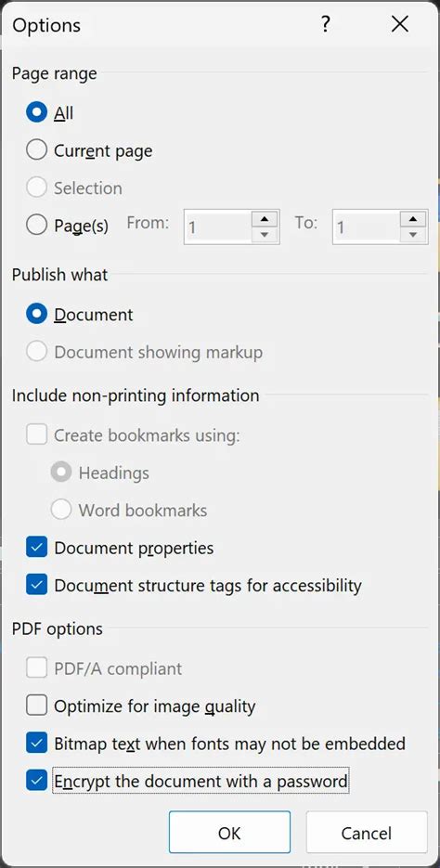Confirm settings with the OK button

(x=229, y=833)
